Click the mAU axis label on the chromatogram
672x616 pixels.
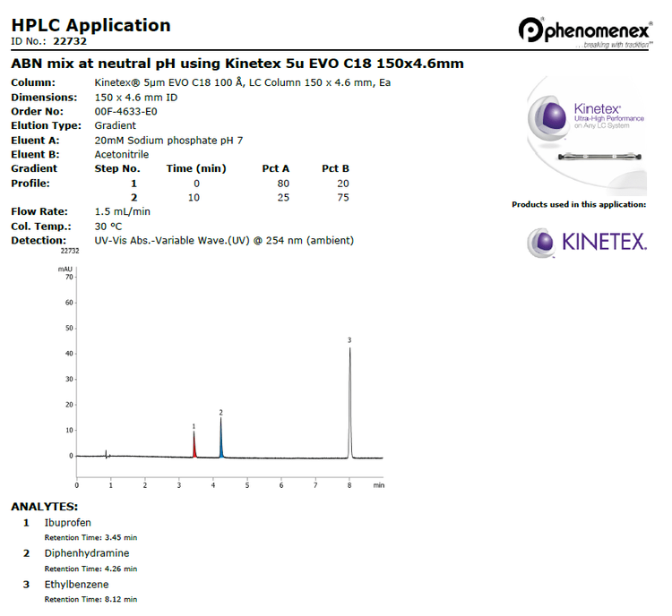pos(65,269)
